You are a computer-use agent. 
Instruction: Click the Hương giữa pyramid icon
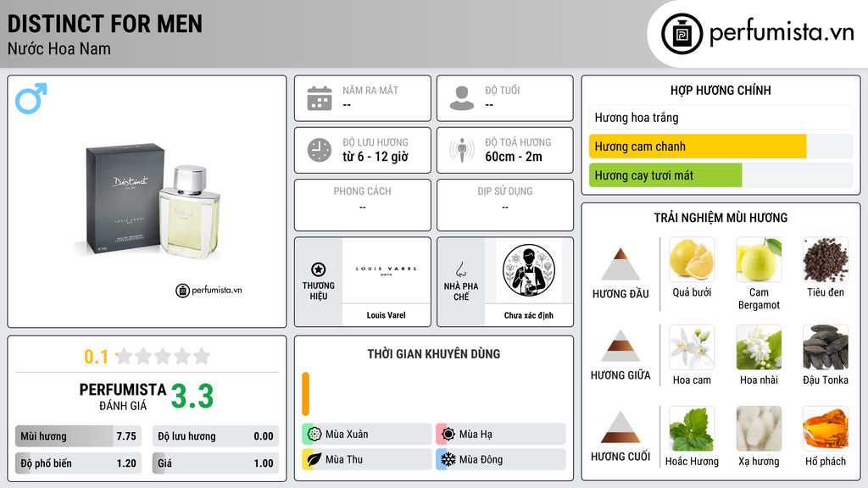[620, 346]
